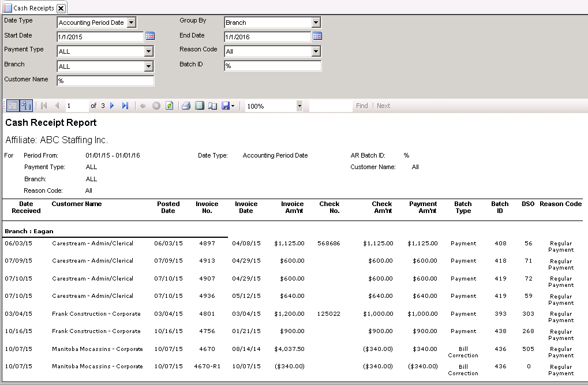Open Start Date calendar picker
Viewport: 588px width, 385px height.
[x=150, y=36]
